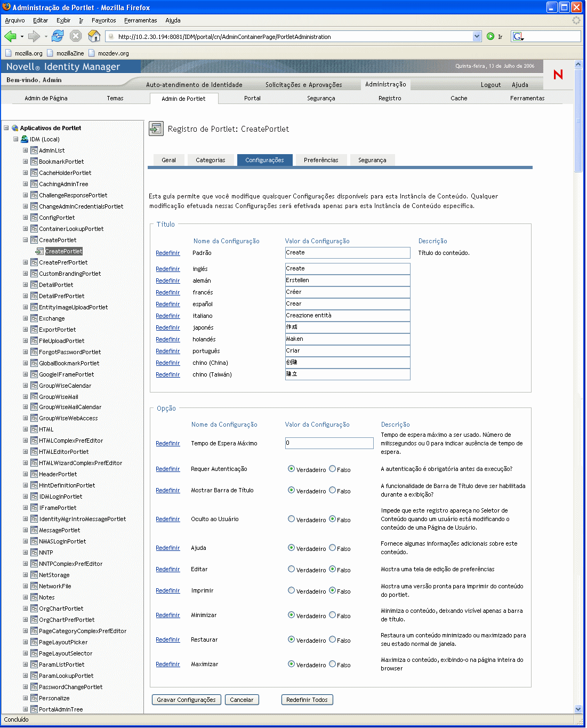587x728 pixels.
Task: Click the search engine icon in search box
Action: (518, 36)
